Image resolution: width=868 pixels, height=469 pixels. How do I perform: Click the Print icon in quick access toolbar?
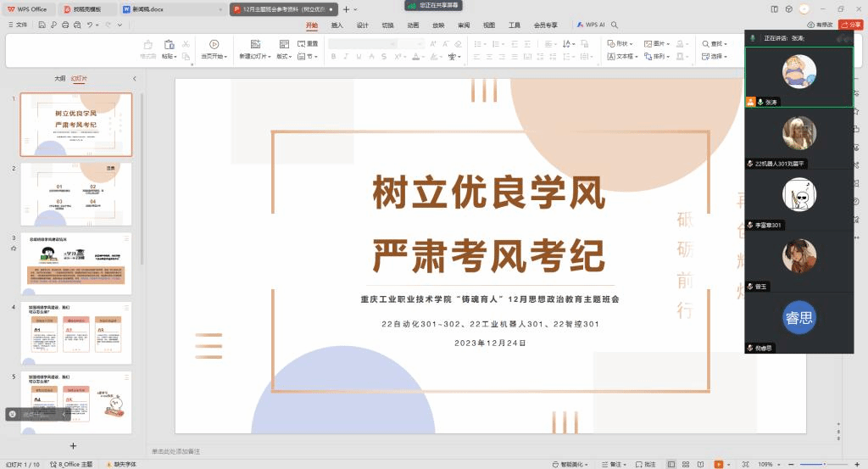coord(65,25)
